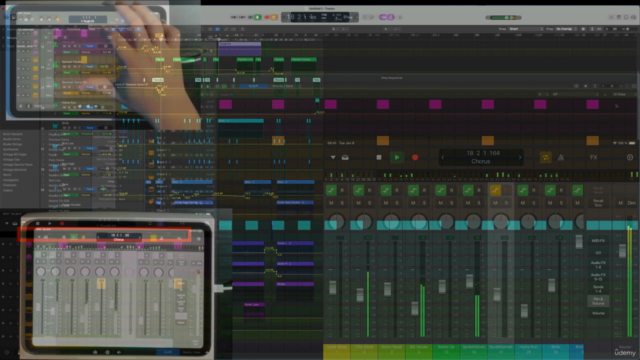The height and width of the screenshot is (360, 640).
Task: Record-enable the SpokenVocals channel
Action: [x=479, y=190]
